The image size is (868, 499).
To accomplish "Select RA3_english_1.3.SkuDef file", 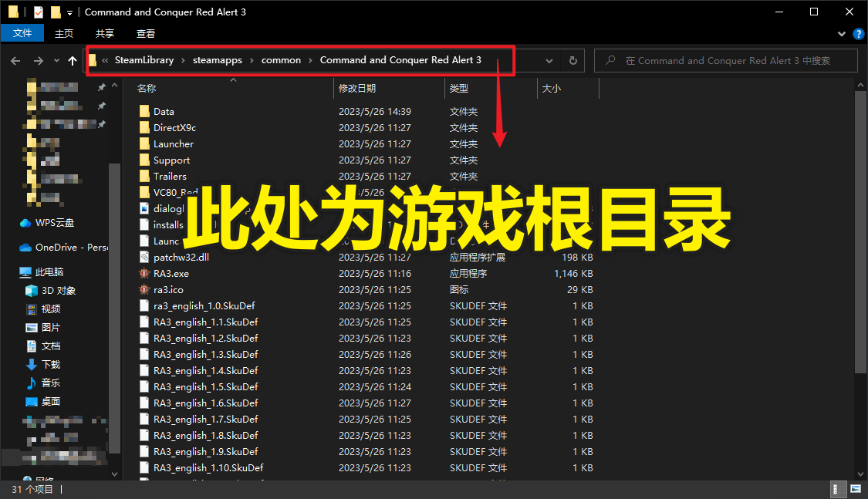I will (x=206, y=354).
